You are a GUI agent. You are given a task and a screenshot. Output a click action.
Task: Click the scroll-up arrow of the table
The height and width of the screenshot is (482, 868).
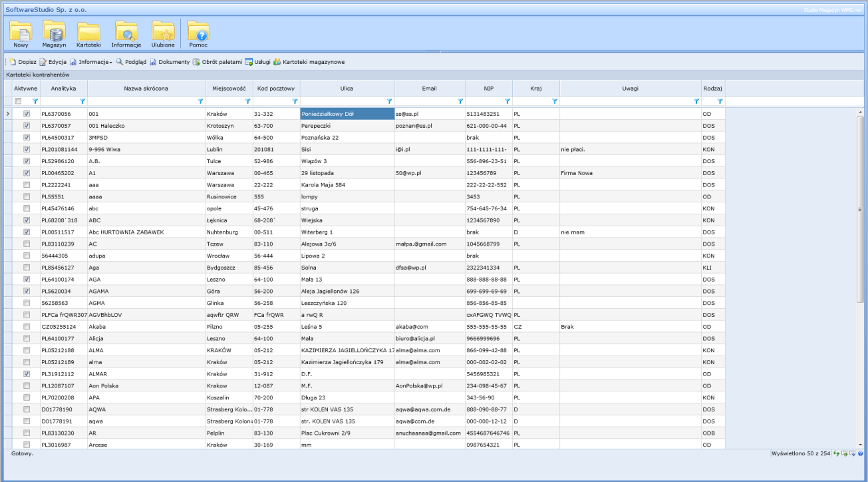tap(861, 111)
